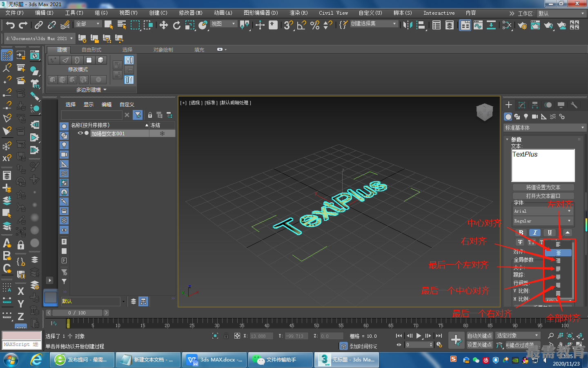Viewport: 588px width, 368px height.
Task: Activate the Select and Scale tool
Action: click(189, 25)
